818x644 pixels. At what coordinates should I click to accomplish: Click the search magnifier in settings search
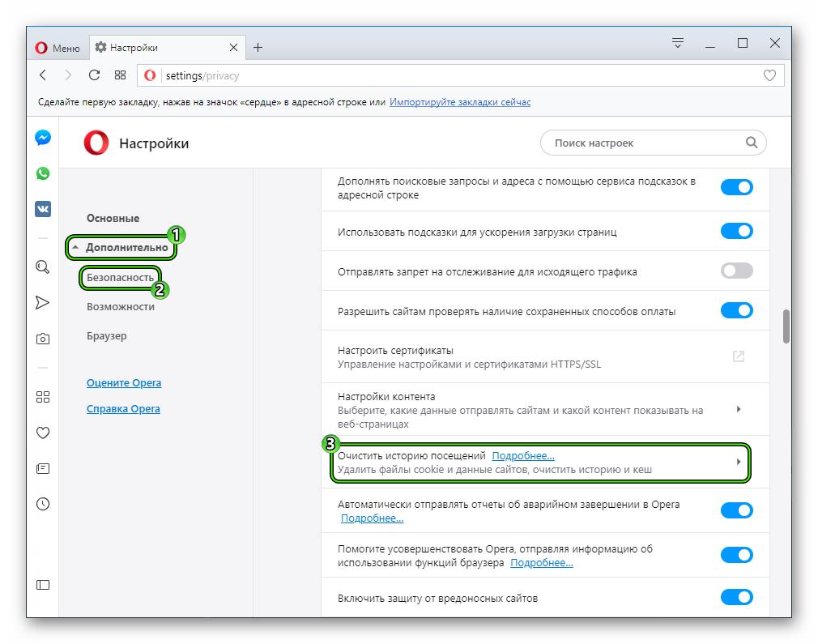pos(752,143)
